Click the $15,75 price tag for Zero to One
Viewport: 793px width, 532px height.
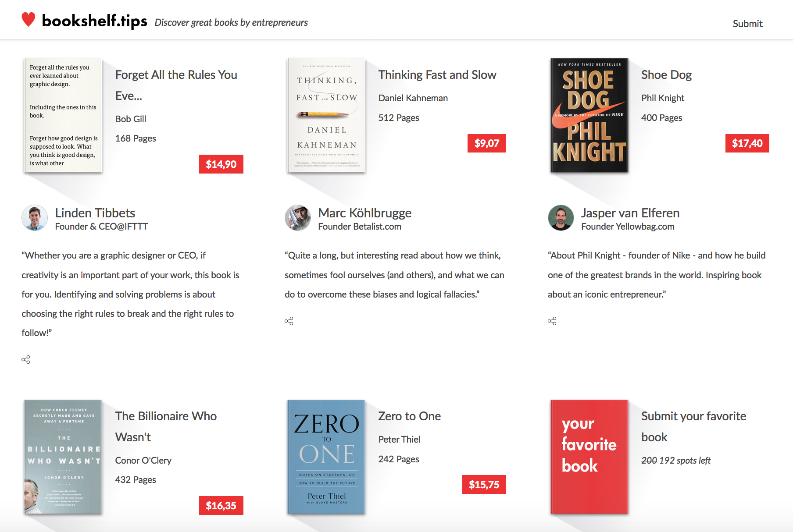484,485
